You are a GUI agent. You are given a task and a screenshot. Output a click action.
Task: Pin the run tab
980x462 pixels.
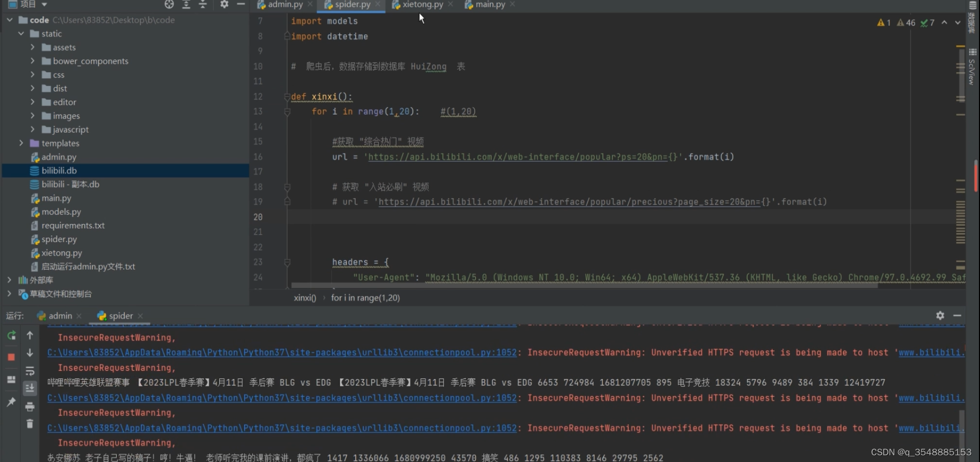click(x=11, y=402)
